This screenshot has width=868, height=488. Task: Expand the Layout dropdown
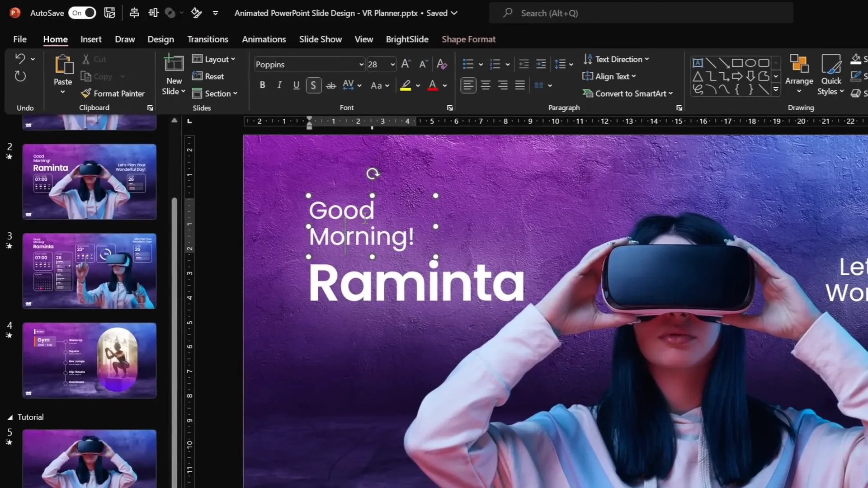pos(214,59)
